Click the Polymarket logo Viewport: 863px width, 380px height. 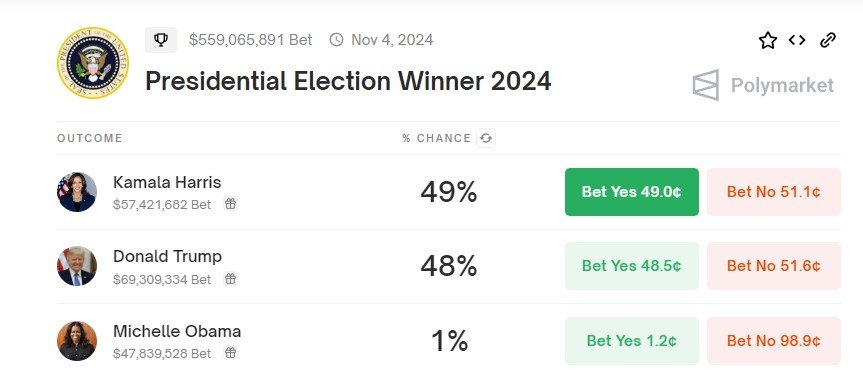pos(763,85)
